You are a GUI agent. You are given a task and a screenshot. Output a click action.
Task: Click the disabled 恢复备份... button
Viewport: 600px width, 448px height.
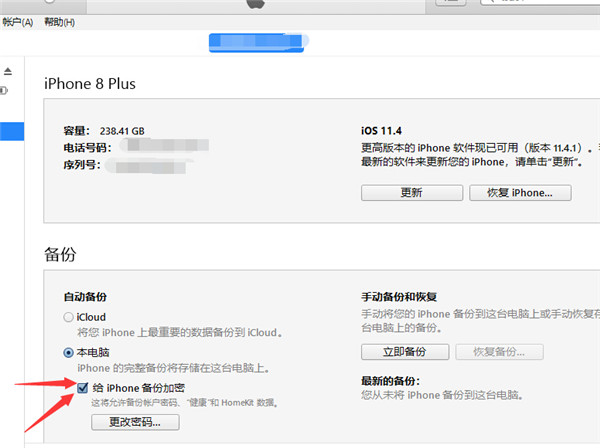[x=499, y=352]
